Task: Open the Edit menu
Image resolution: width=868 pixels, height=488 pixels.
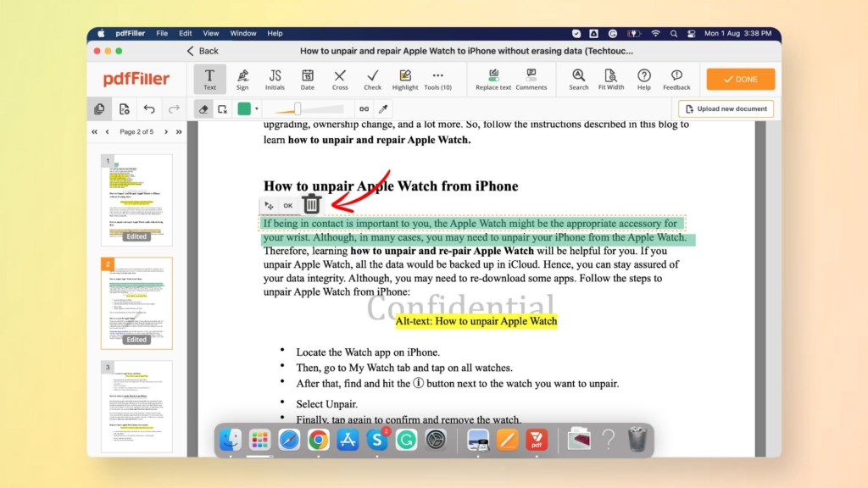Action: coord(186,33)
